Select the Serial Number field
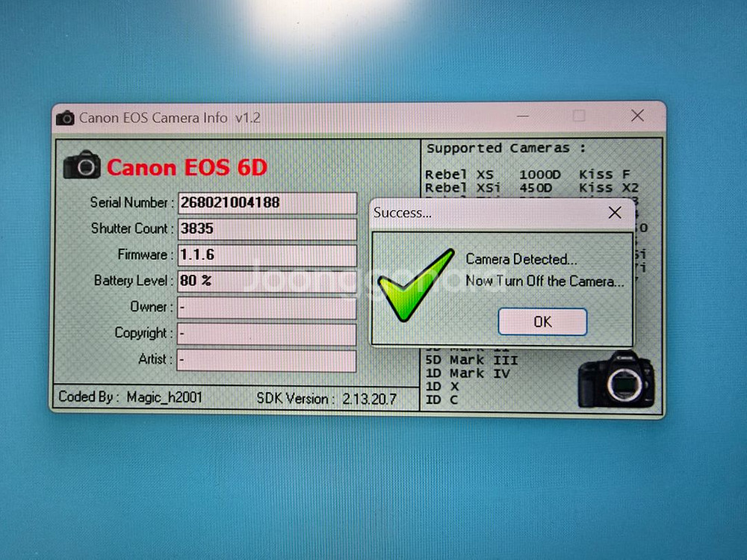747x560 pixels. 267,203
